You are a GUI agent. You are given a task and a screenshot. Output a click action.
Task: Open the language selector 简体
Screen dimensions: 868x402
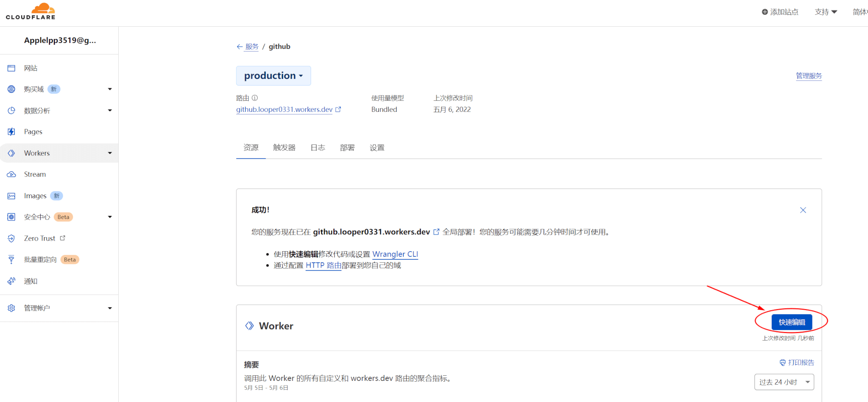(860, 12)
